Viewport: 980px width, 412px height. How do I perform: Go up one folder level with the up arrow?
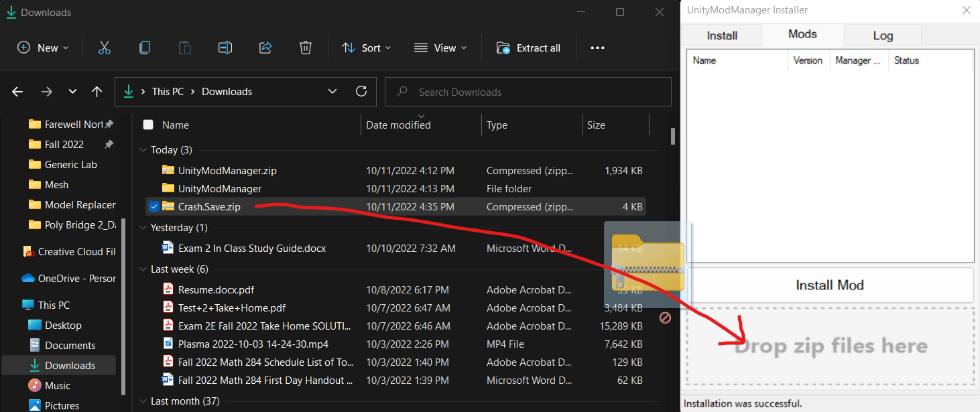point(97,92)
